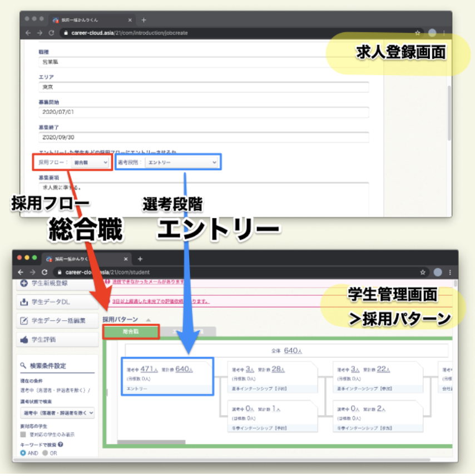The height and width of the screenshot is (476, 475).
Task: Open a new tab in the lower browser
Action: coord(140,259)
